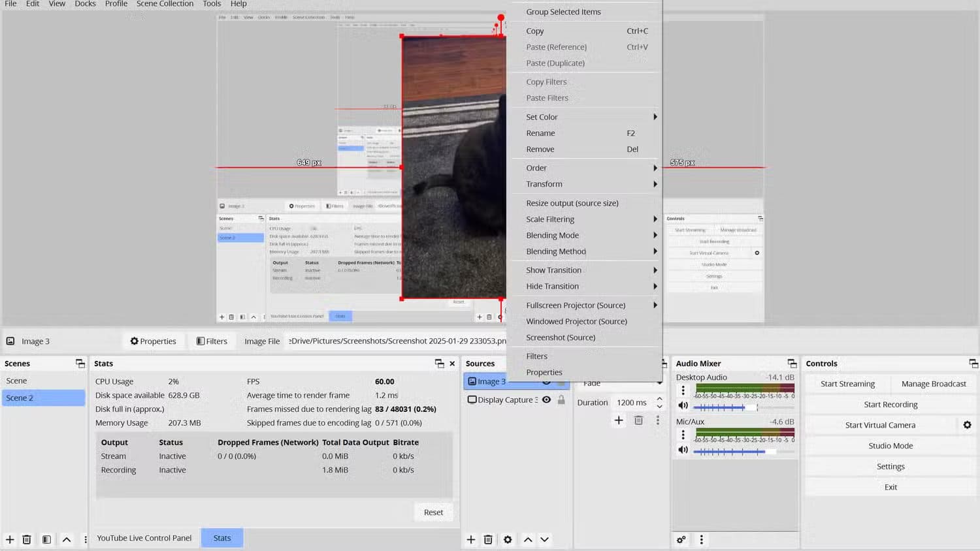This screenshot has width=980, height=551.
Task: Switch to YouTube Live Control Panel tab
Action: pyautogui.click(x=144, y=538)
